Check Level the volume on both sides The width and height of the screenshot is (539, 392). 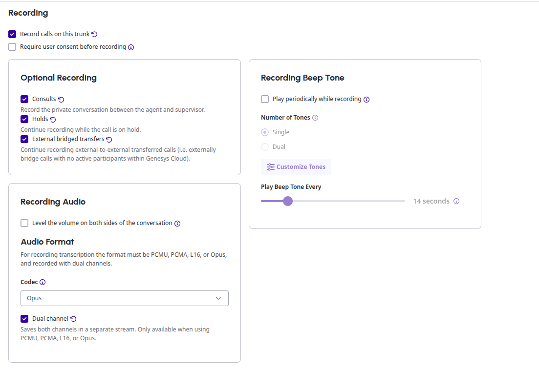point(24,223)
